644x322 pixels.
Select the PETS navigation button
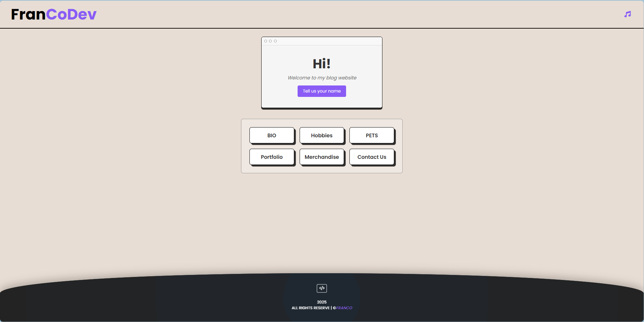tap(372, 135)
